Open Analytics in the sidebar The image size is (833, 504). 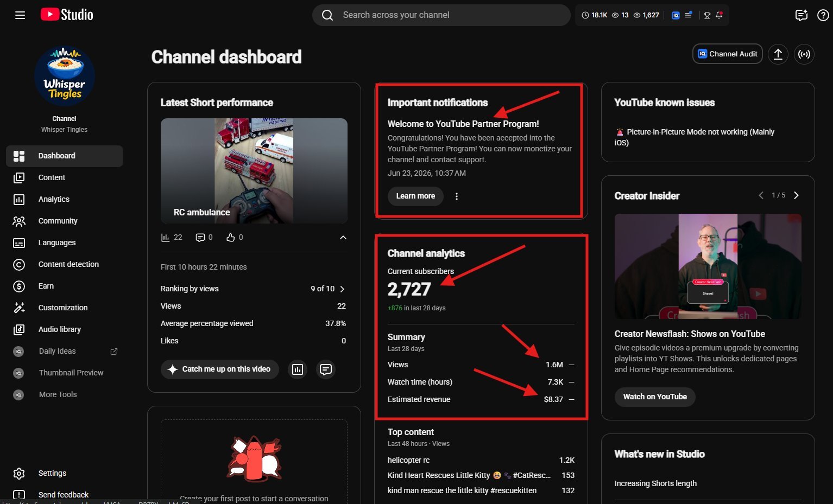[x=64, y=200]
